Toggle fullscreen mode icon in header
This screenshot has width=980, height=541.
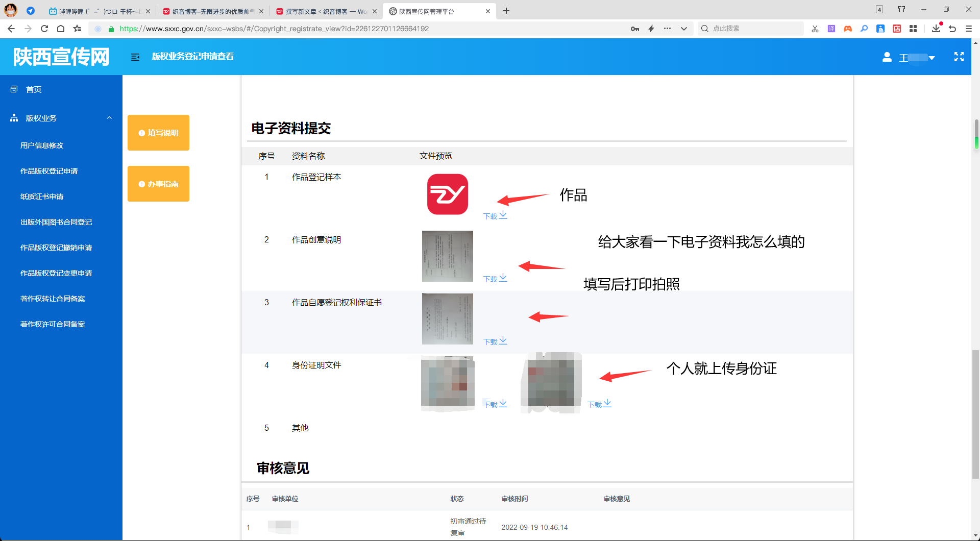coord(959,57)
